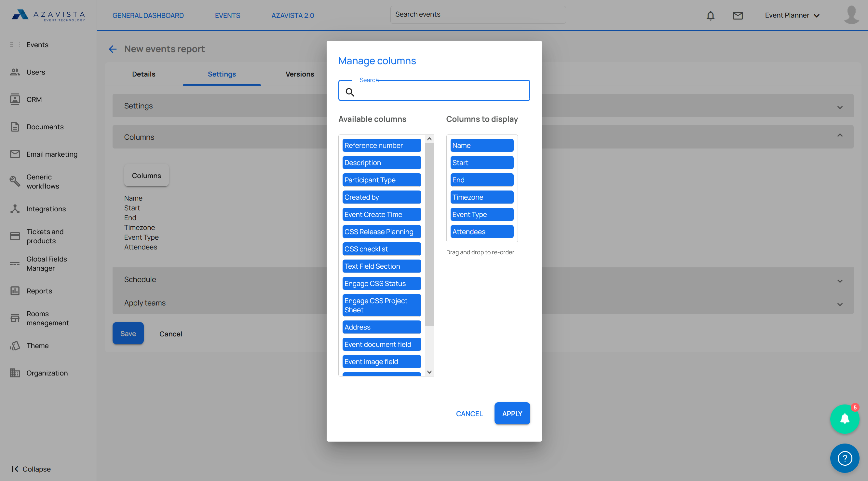Screen dimensions: 868x481
Task: Click the Reports chart icon
Action: (x=15, y=290)
